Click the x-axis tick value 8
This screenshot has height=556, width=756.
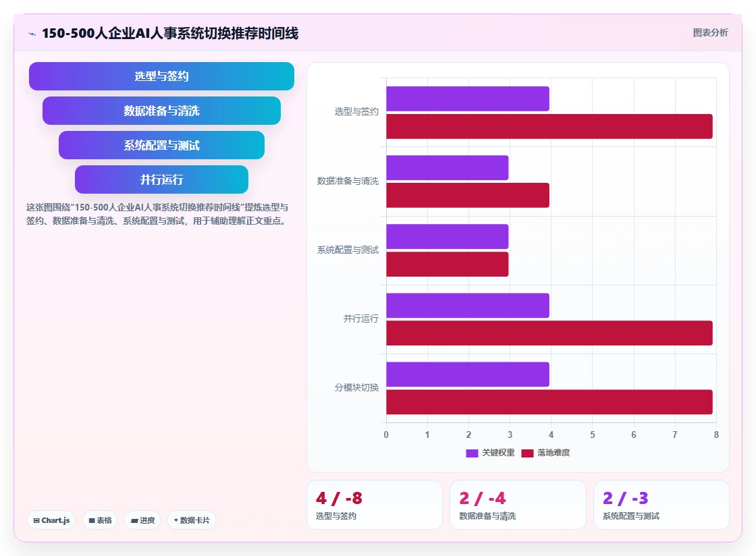[x=716, y=435]
